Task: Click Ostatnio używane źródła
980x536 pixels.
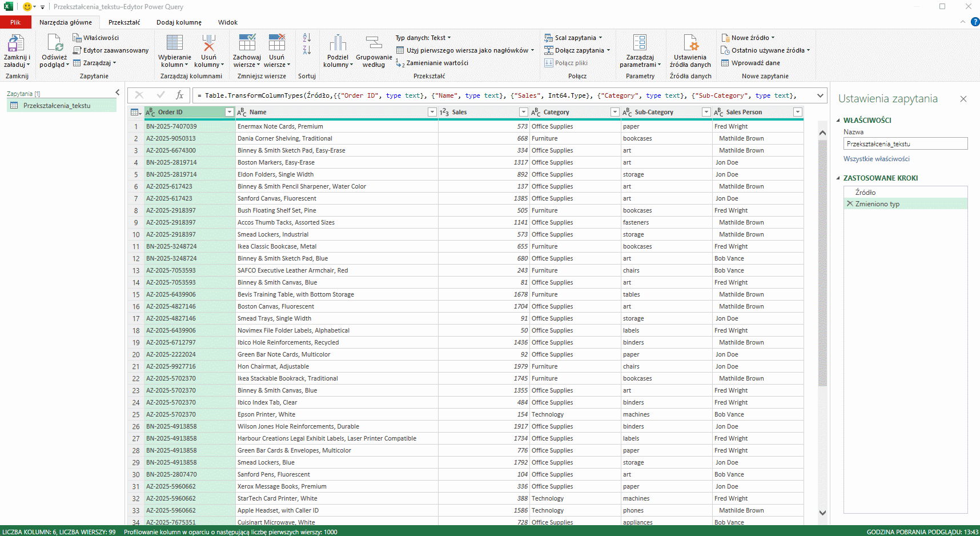Action: (765, 50)
